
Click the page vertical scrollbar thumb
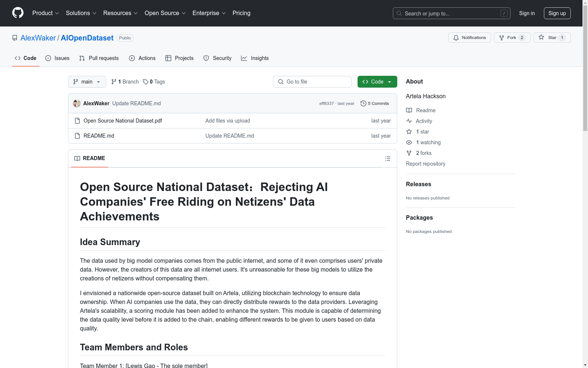[x=585, y=68]
